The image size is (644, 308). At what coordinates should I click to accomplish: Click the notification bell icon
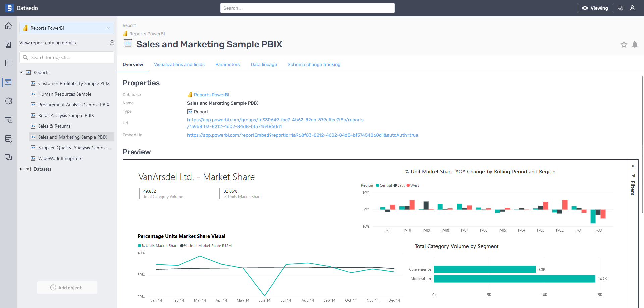coord(635,45)
